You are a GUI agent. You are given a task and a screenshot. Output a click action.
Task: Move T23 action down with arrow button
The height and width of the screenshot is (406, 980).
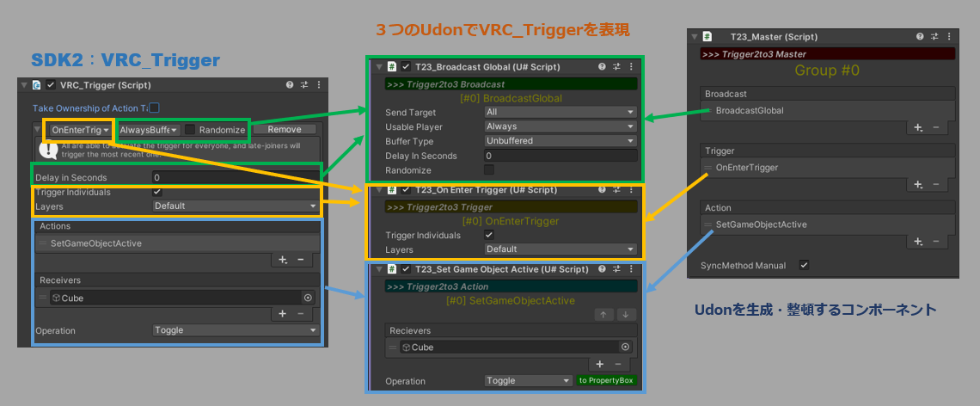click(626, 315)
